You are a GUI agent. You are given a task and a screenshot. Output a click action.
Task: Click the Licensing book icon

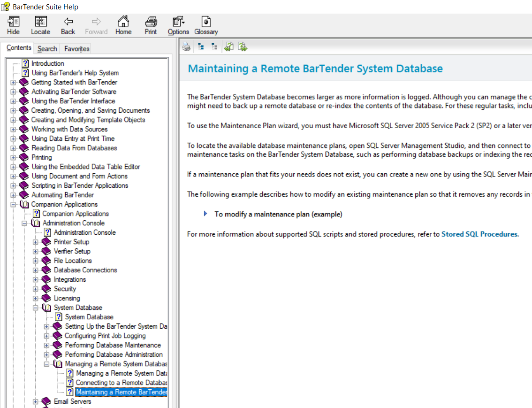(x=46, y=298)
